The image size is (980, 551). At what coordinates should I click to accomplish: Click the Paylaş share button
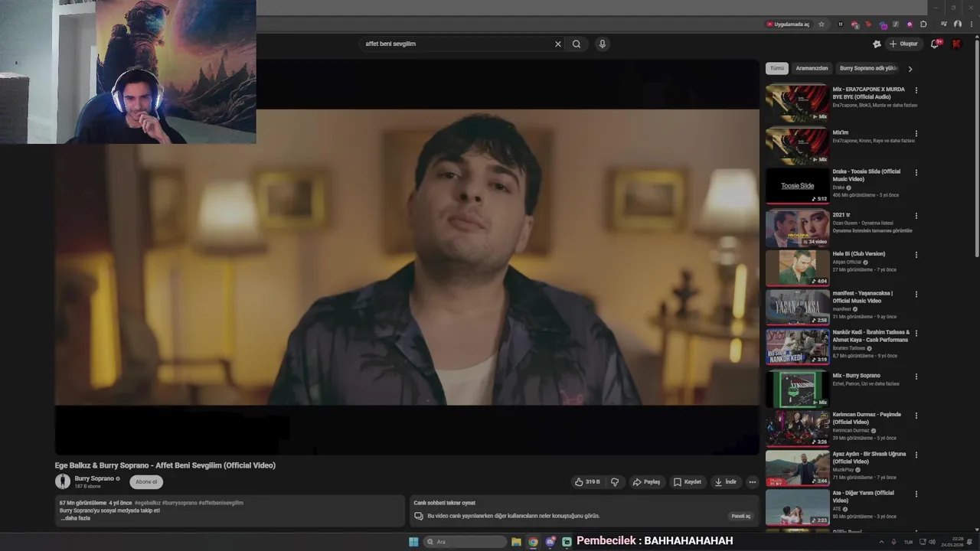click(x=646, y=482)
